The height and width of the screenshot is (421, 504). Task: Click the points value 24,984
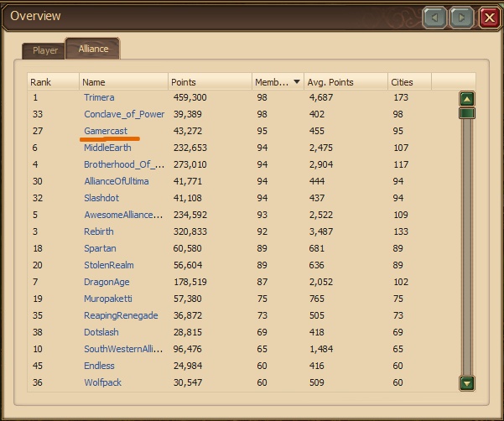(188, 366)
